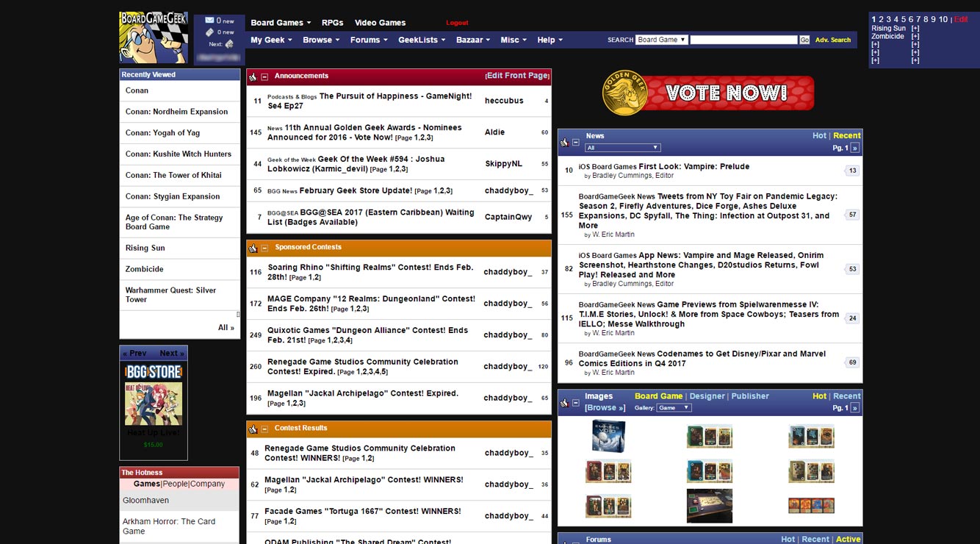Screen dimensions: 980x544
Task: Click the GeekMail tag icon with 0 new
Action: [209, 32]
